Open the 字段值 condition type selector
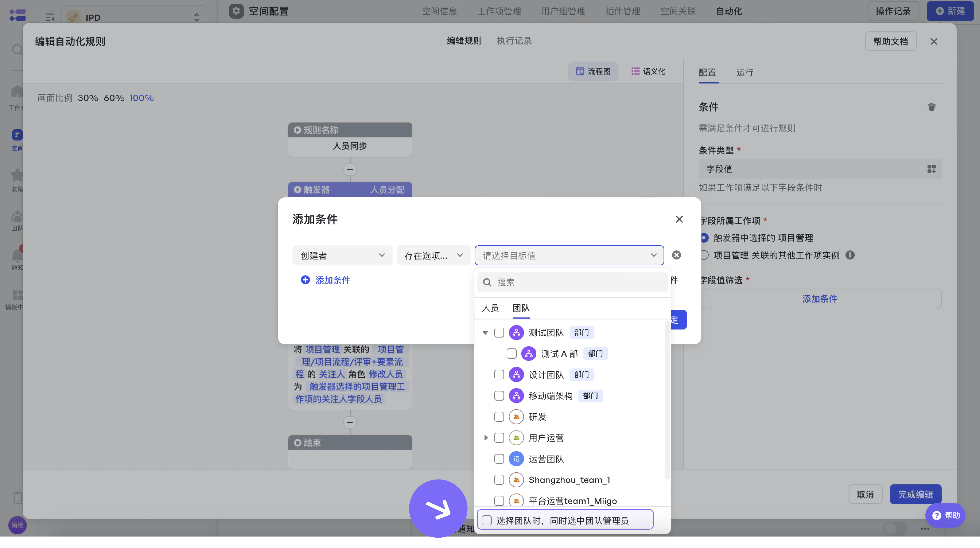The image size is (980, 548). click(x=820, y=169)
